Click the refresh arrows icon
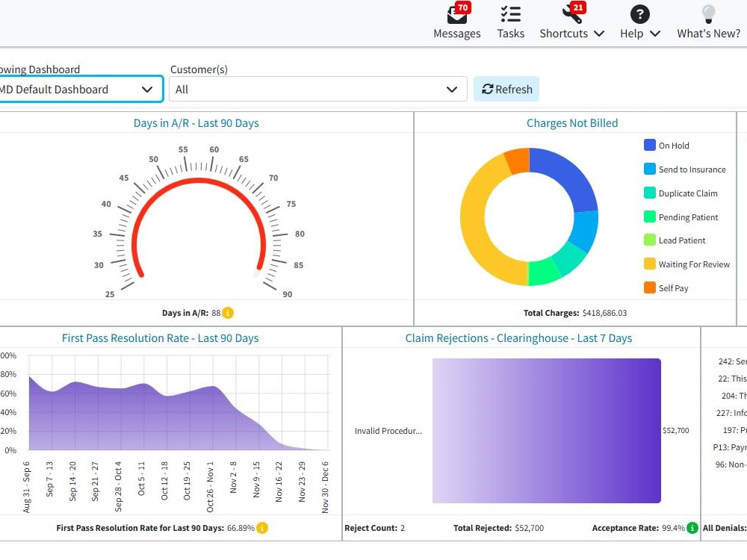This screenshot has height=560, width=747. [x=487, y=89]
